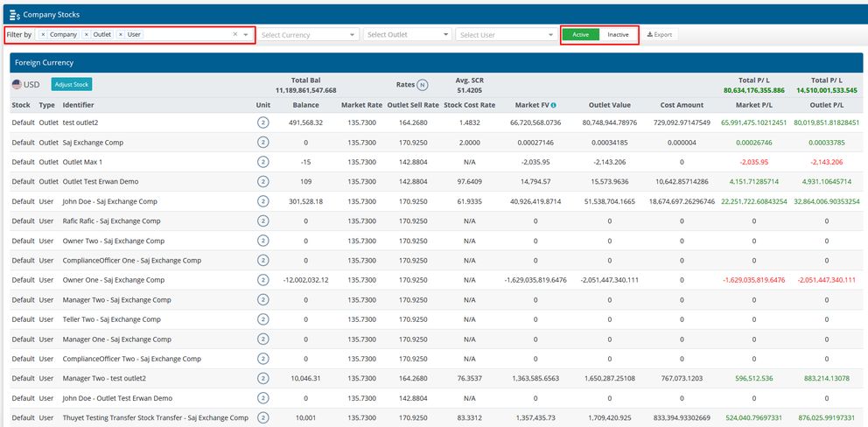
Task: Click unit icon for Outlet Max 1 row
Action: (x=263, y=162)
